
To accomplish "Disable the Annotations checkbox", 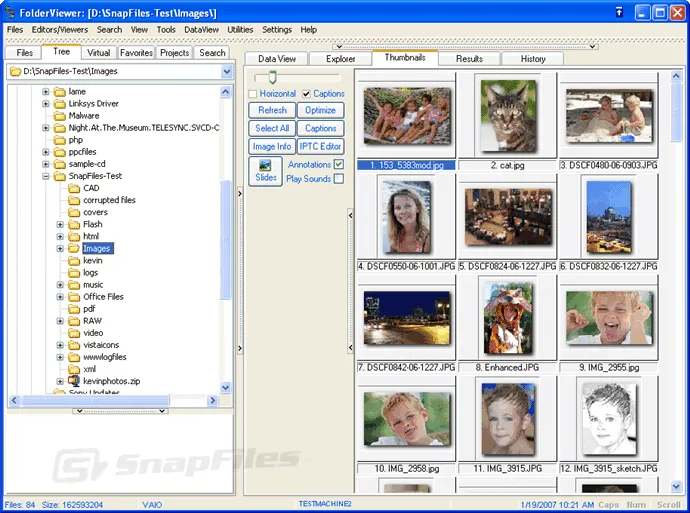I will tap(339, 165).
